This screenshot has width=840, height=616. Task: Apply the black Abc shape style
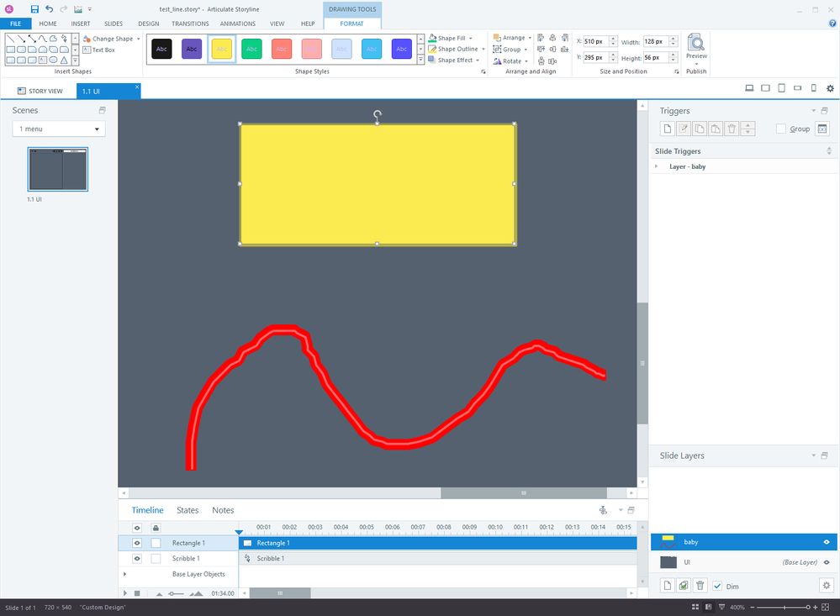(x=161, y=49)
